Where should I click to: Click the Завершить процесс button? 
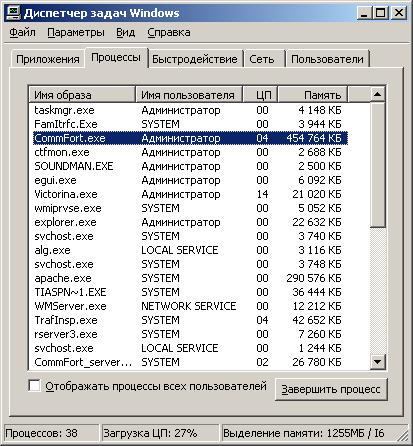[x=331, y=389]
